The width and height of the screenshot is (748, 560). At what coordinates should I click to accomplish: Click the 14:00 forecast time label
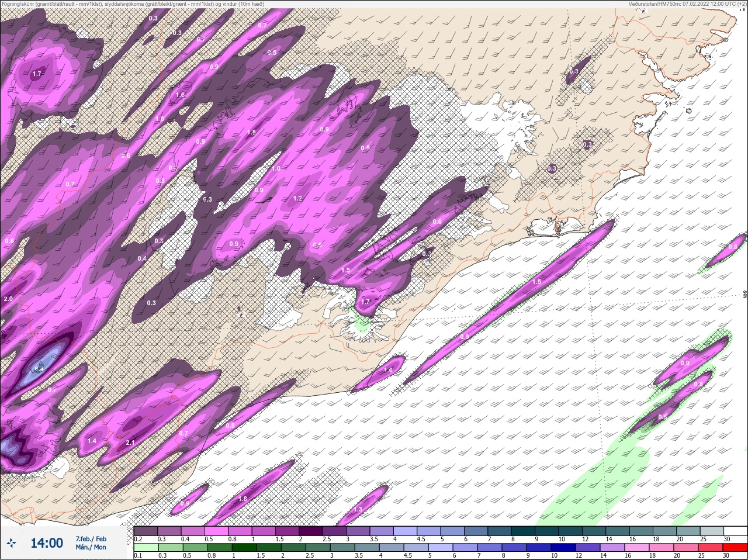click(x=47, y=543)
